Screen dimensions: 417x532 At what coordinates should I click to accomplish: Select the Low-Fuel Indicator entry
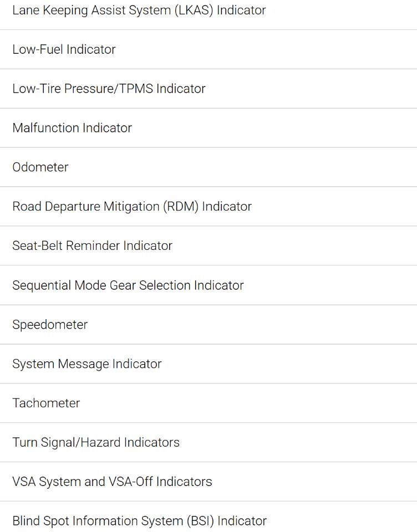208,49
